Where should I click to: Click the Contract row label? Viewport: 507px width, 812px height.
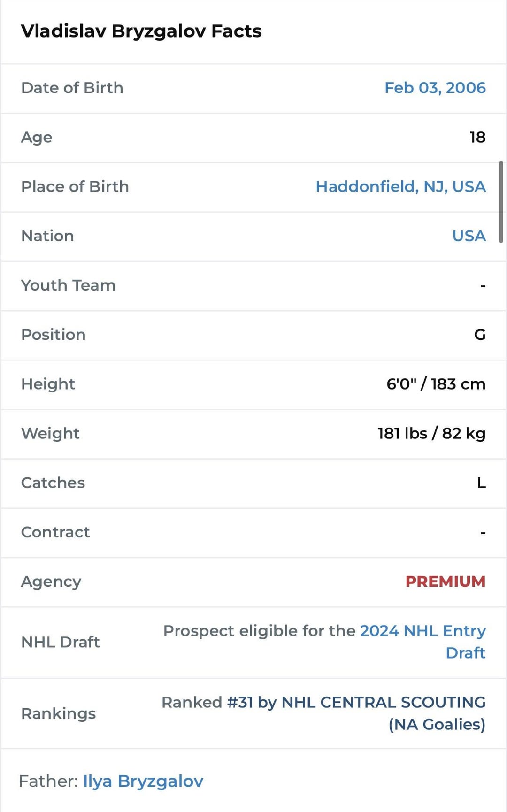pos(55,532)
